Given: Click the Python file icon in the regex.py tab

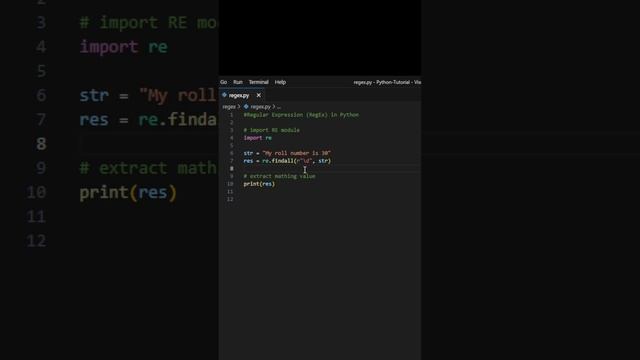Looking at the screenshot, I should point(224,95).
